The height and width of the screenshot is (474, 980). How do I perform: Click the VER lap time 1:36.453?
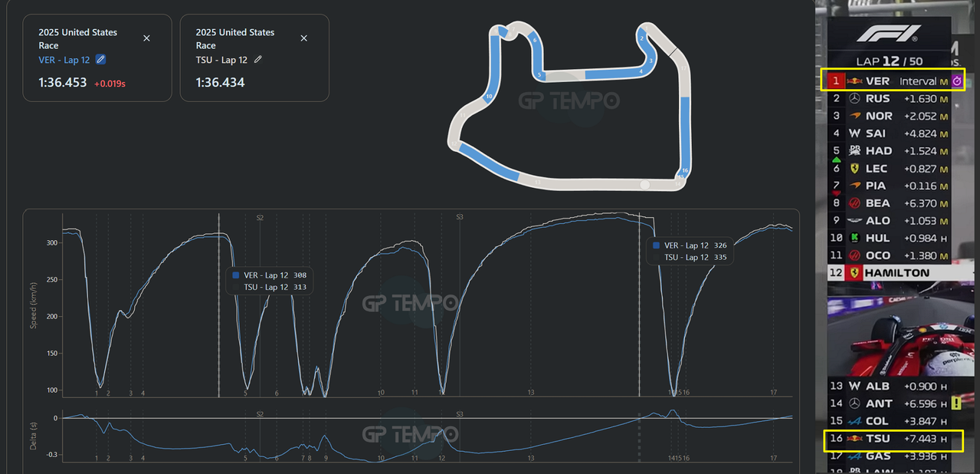pyautogui.click(x=63, y=82)
